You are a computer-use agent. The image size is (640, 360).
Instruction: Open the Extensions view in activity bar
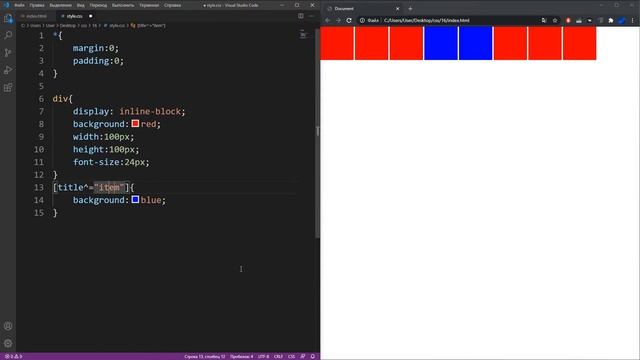tap(8, 87)
